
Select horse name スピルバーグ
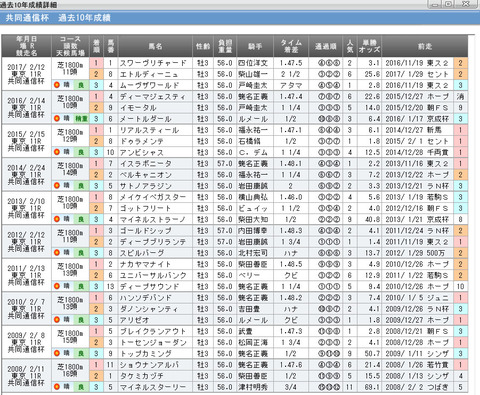142,253
